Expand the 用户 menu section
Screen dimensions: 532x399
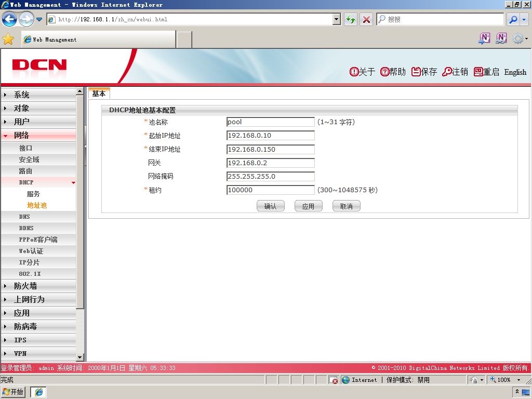pyautogui.click(x=38, y=122)
